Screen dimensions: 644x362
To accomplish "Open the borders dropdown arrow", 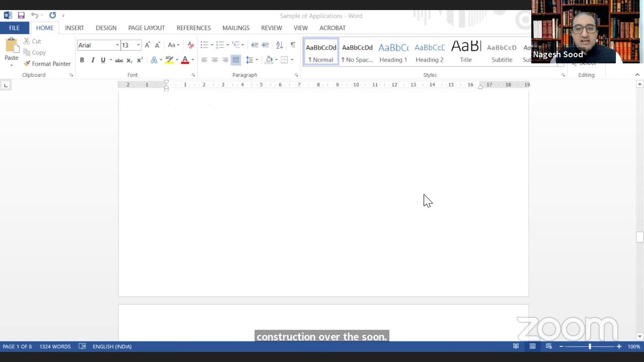I will tap(292, 60).
